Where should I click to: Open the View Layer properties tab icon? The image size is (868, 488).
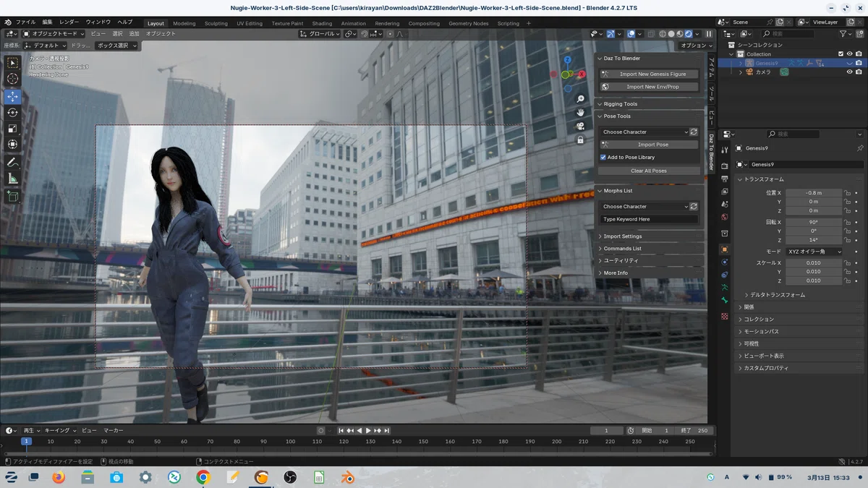click(x=724, y=192)
